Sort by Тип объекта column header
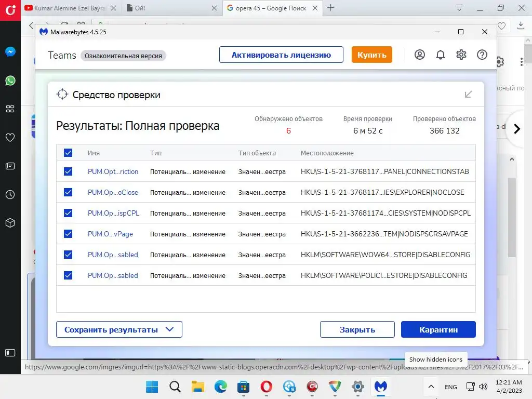This screenshot has height=399, width=532. click(x=257, y=153)
